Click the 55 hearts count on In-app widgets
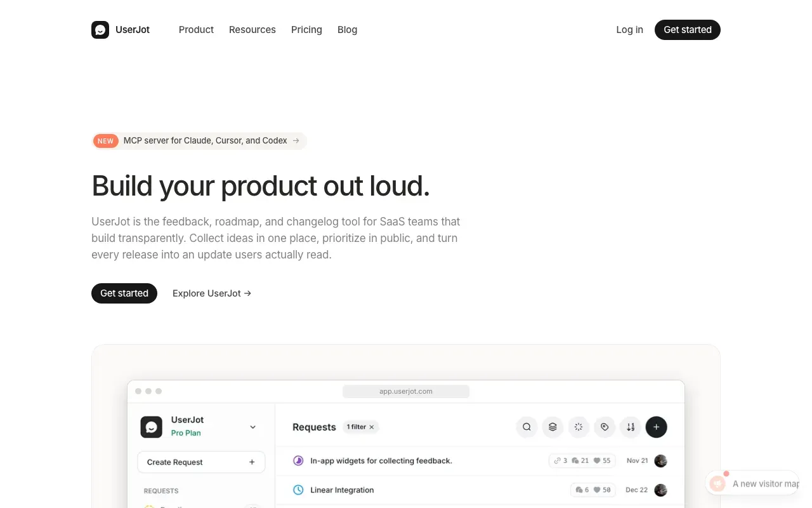 pyautogui.click(x=602, y=461)
